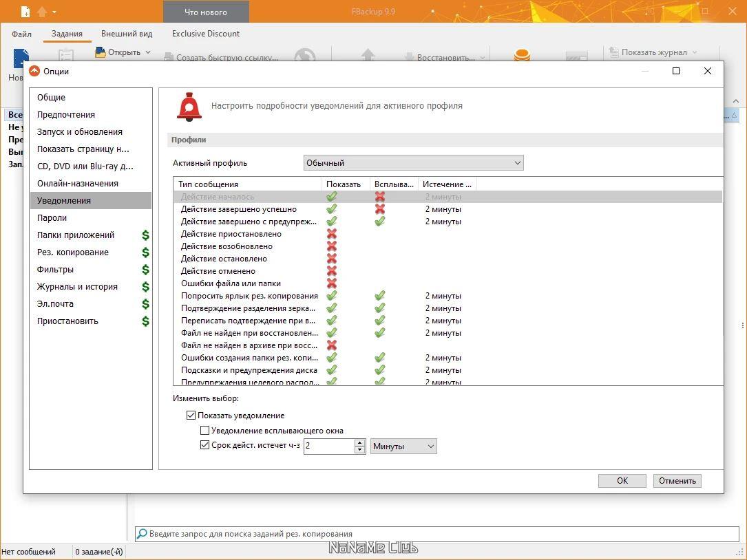Select Запуск и обновления options category
747x560 pixels.
(90, 132)
